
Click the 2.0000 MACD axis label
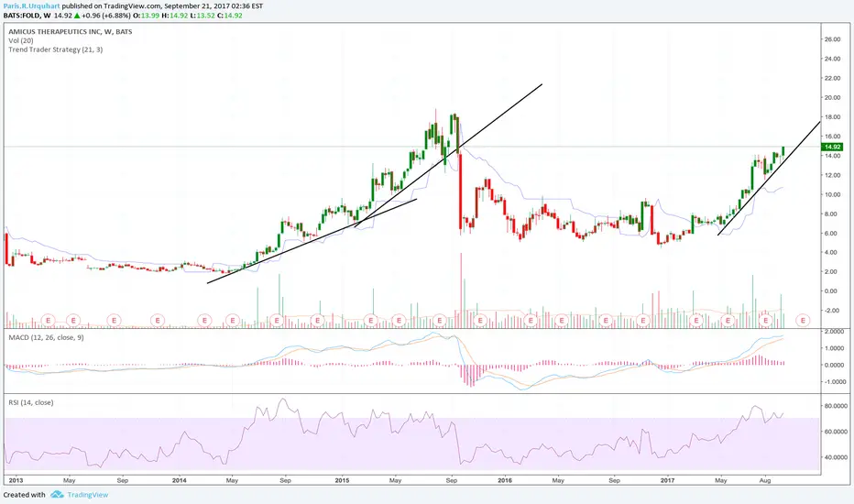834,332
